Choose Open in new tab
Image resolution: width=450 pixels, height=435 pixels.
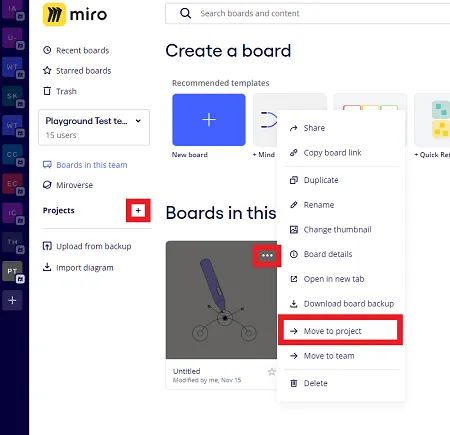pyautogui.click(x=341, y=279)
